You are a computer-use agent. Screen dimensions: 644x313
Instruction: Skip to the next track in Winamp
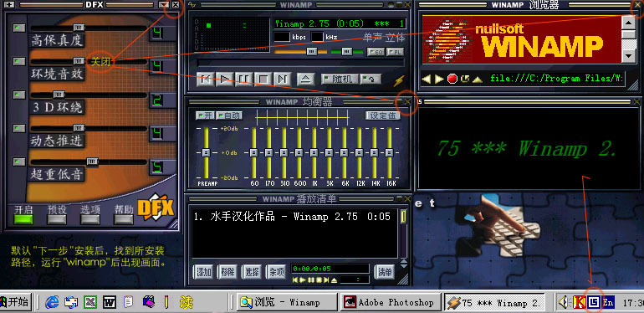click(282, 79)
